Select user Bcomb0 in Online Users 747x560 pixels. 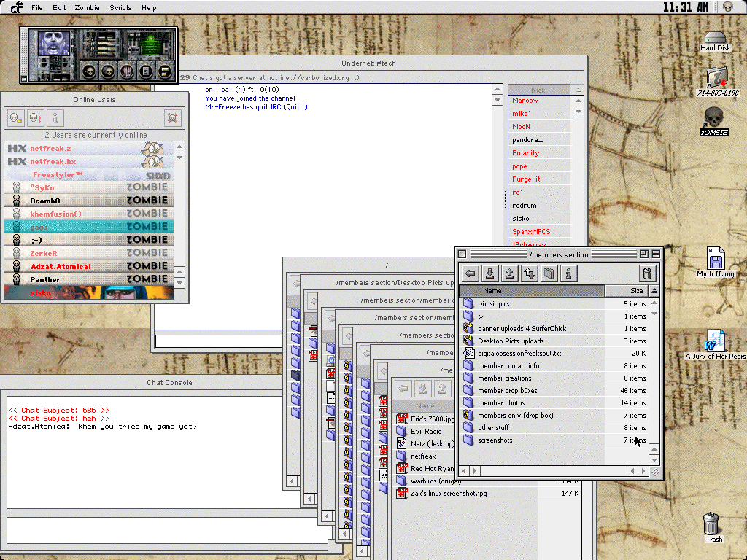[x=89, y=201]
